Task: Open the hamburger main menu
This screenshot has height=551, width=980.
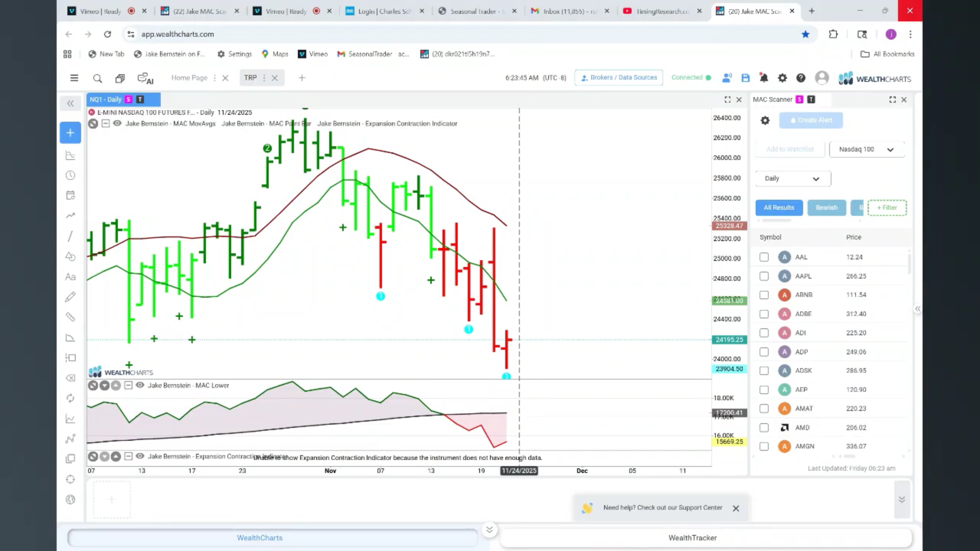Action: click(x=74, y=78)
